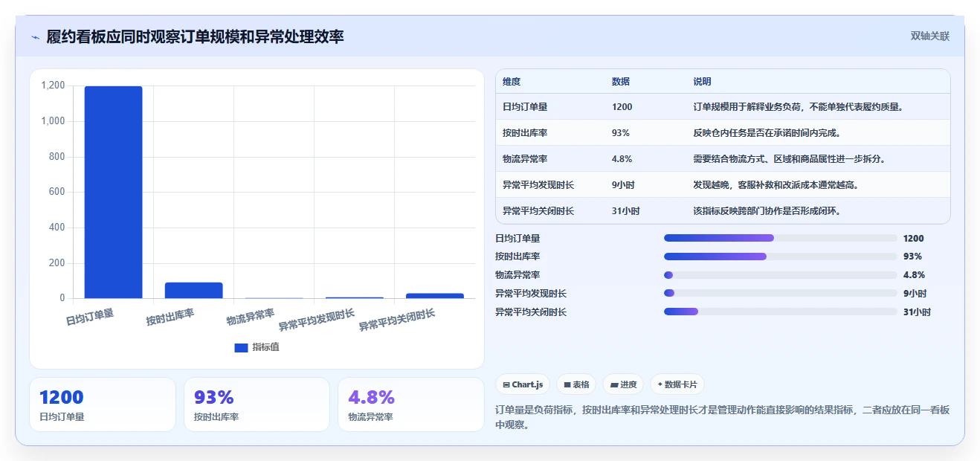Image resolution: width=980 pixels, height=461 pixels.
Task: Click the dashboard title 履约看板应同时观察订单规模和异常处理效率
Action: [195, 37]
